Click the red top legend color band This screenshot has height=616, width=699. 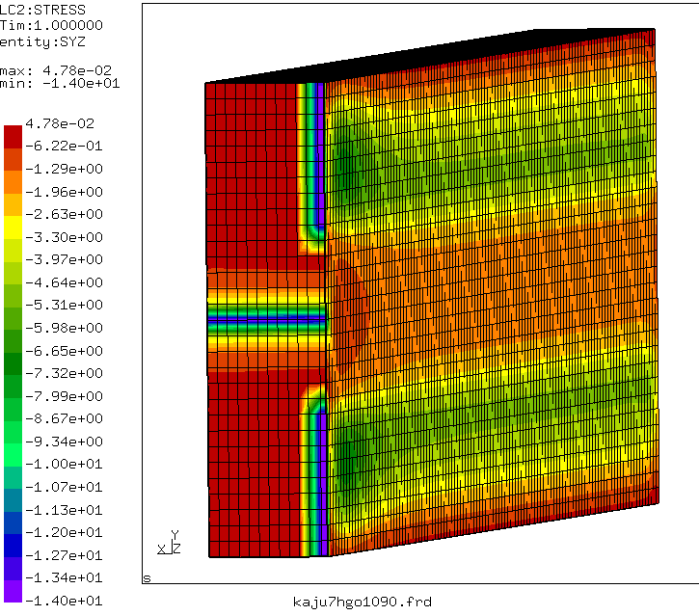(13, 136)
